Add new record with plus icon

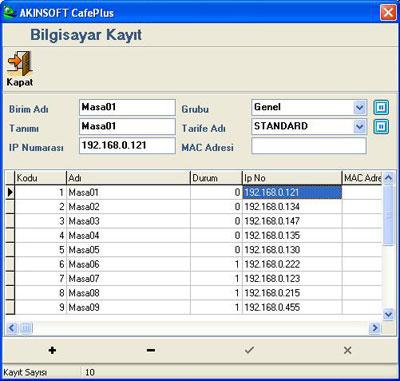(52, 350)
